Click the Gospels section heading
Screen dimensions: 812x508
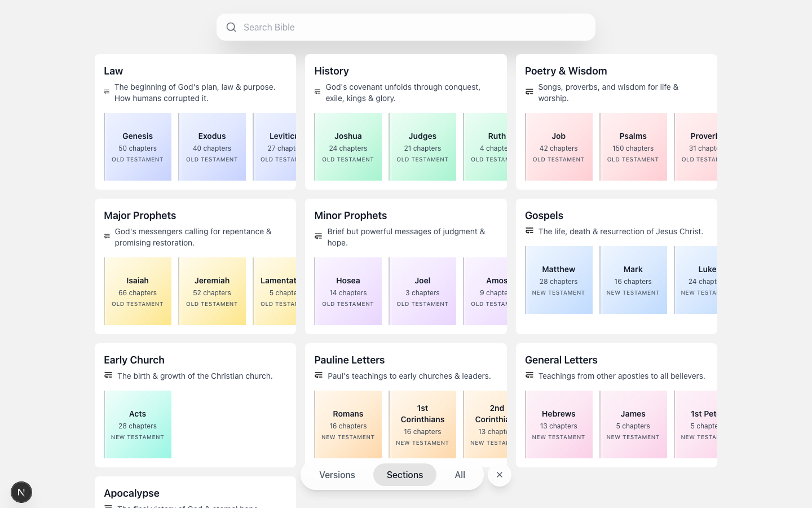544,216
